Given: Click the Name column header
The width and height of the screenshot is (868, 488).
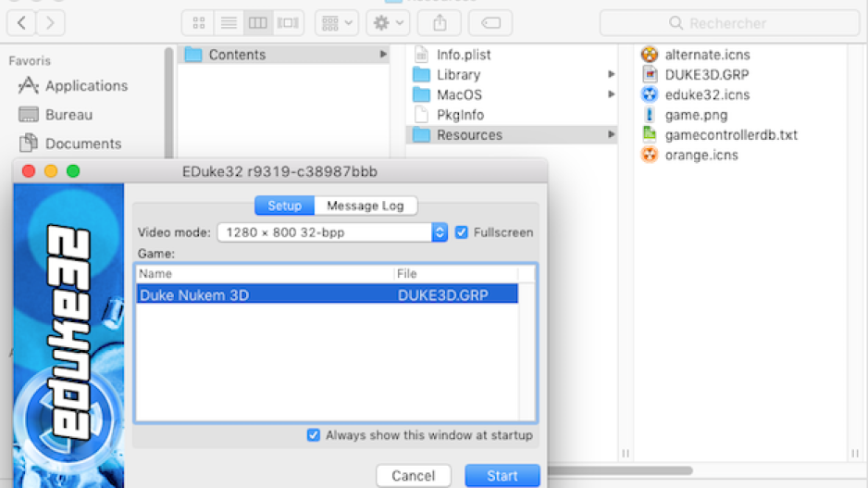Looking at the screenshot, I should click(266, 274).
